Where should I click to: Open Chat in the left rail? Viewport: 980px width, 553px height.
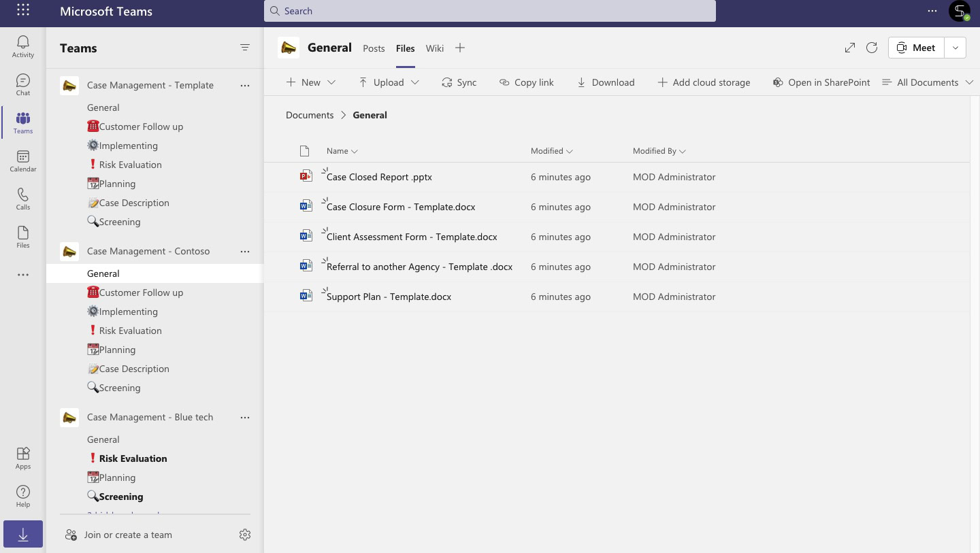tap(23, 85)
